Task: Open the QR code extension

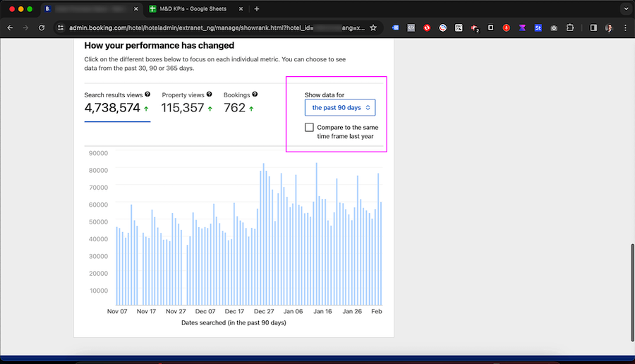Action: pos(459,28)
